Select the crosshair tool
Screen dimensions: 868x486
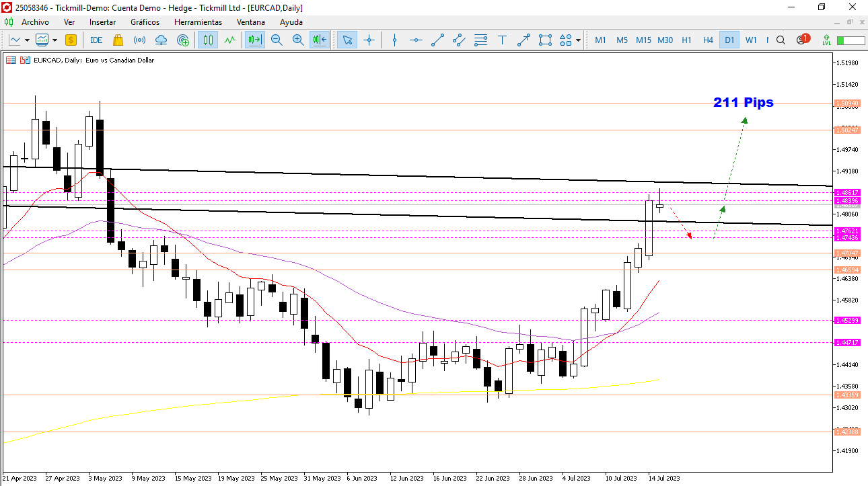(x=369, y=40)
